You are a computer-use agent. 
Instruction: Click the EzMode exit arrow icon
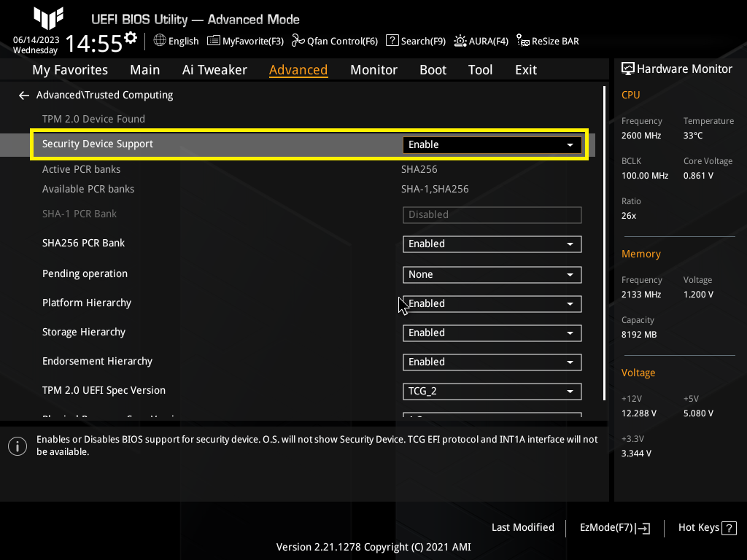click(643, 528)
